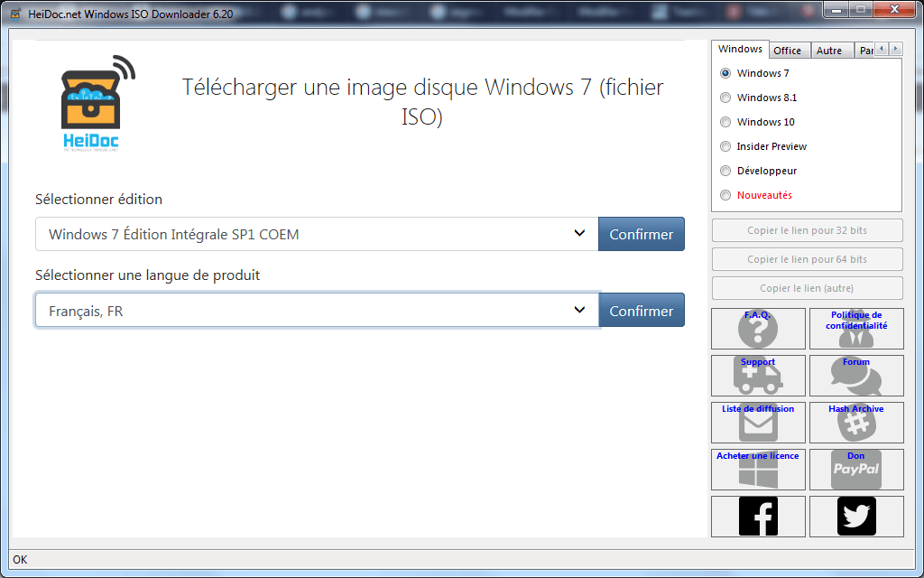Click the Télécharger une image disque heading
The width and height of the screenshot is (924, 578).
coord(422,102)
